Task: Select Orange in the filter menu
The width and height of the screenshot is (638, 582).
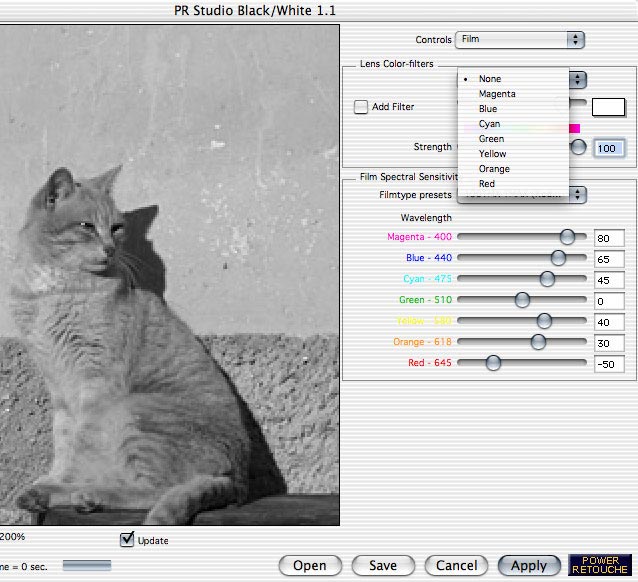Action: 494,169
